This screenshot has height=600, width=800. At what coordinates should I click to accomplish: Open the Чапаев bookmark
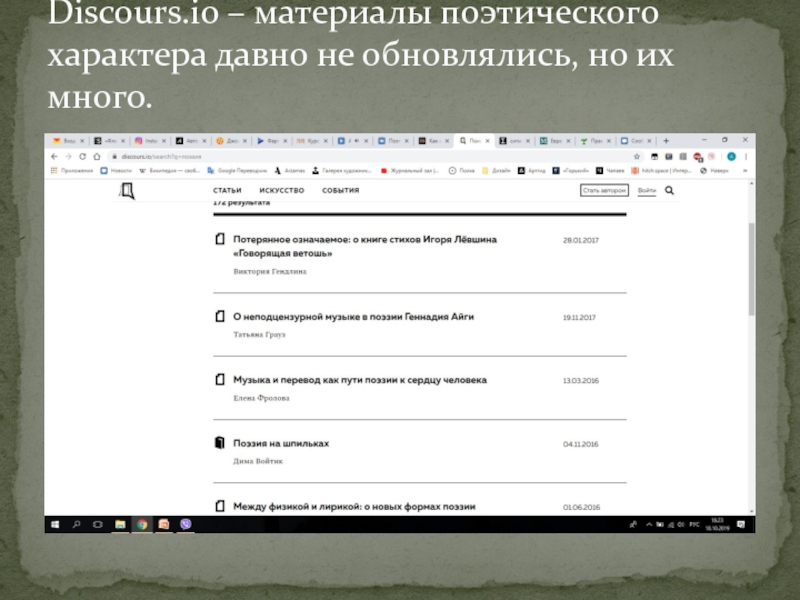pos(610,170)
